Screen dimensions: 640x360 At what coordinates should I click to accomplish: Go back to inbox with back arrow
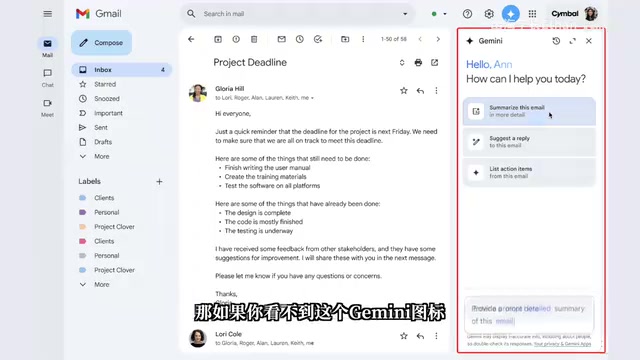(x=191, y=39)
